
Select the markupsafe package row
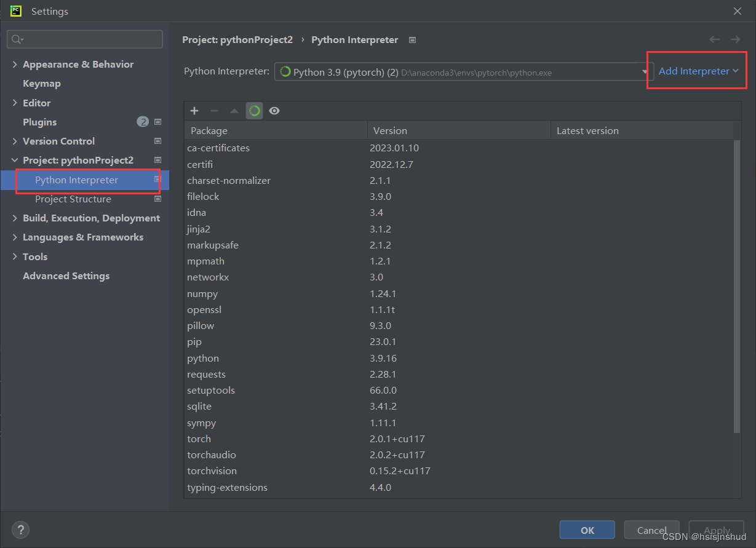459,245
